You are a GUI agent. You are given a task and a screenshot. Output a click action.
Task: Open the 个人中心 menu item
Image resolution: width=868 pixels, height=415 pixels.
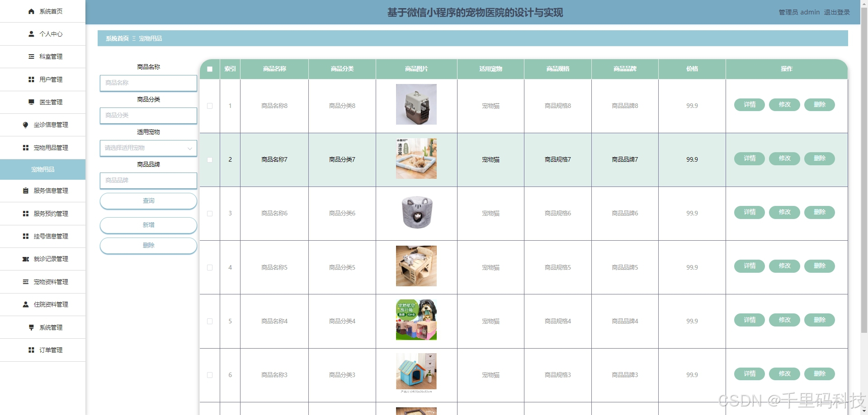42,34
